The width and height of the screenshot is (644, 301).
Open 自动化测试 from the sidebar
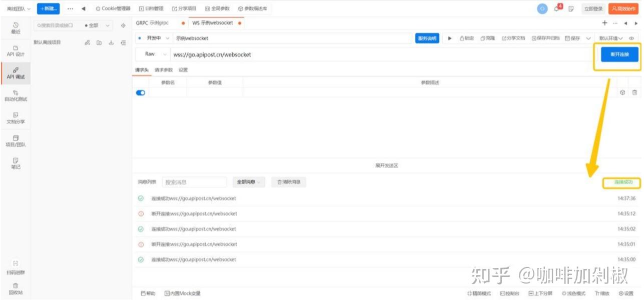[16, 96]
